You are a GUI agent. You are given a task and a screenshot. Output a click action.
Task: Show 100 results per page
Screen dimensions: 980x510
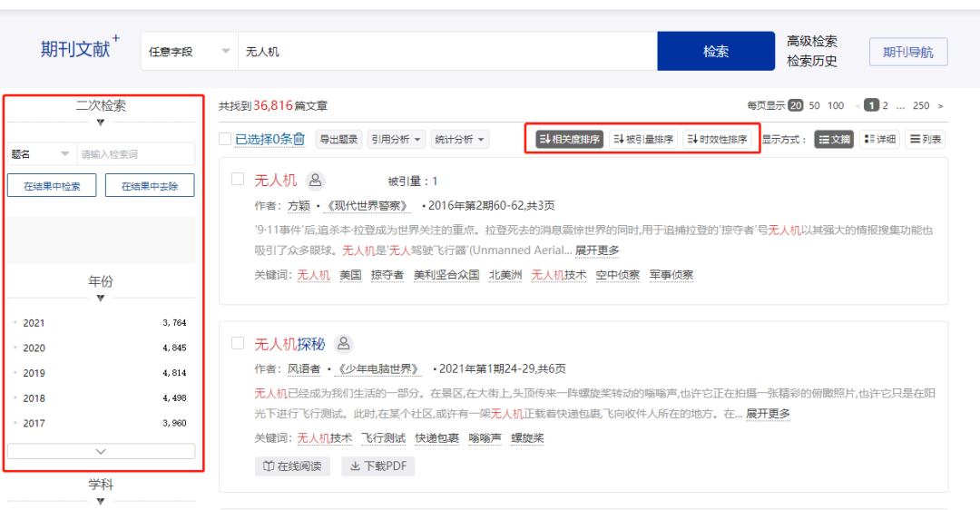click(836, 105)
